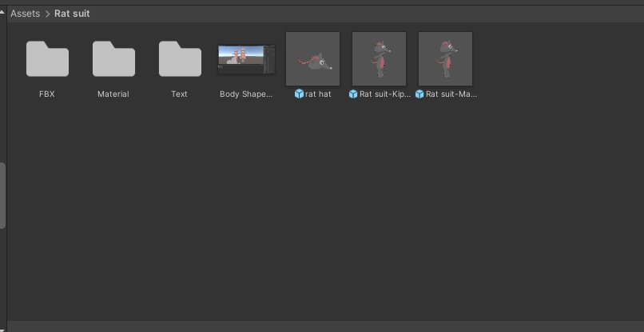Open the FBX folder
The width and height of the screenshot is (644, 332).
(47, 58)
